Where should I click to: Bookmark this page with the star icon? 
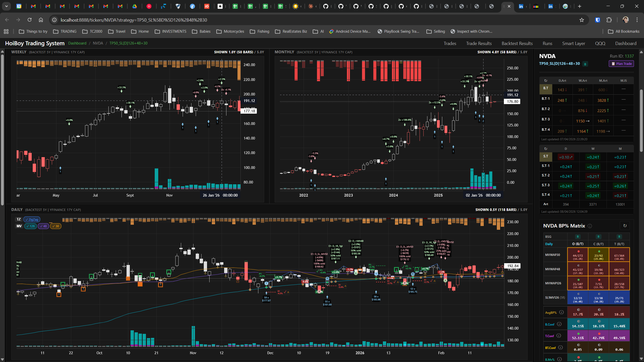pos(582,20)
